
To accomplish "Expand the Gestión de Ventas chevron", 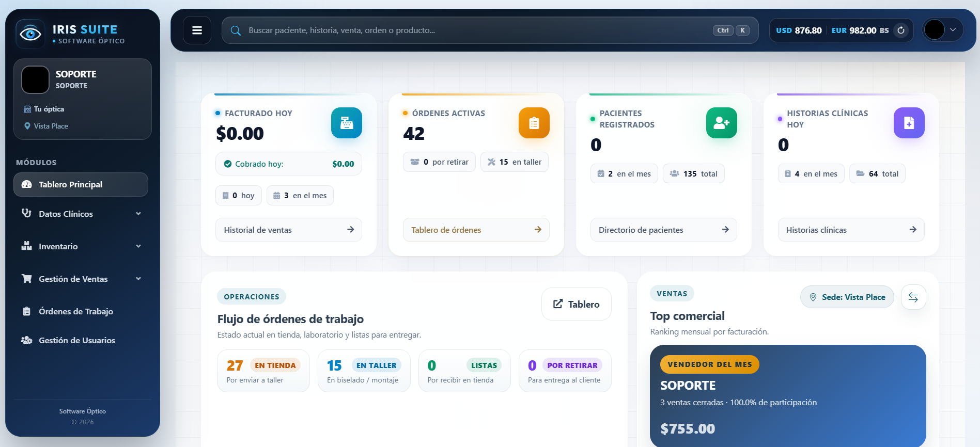I will tap(138, 279).
